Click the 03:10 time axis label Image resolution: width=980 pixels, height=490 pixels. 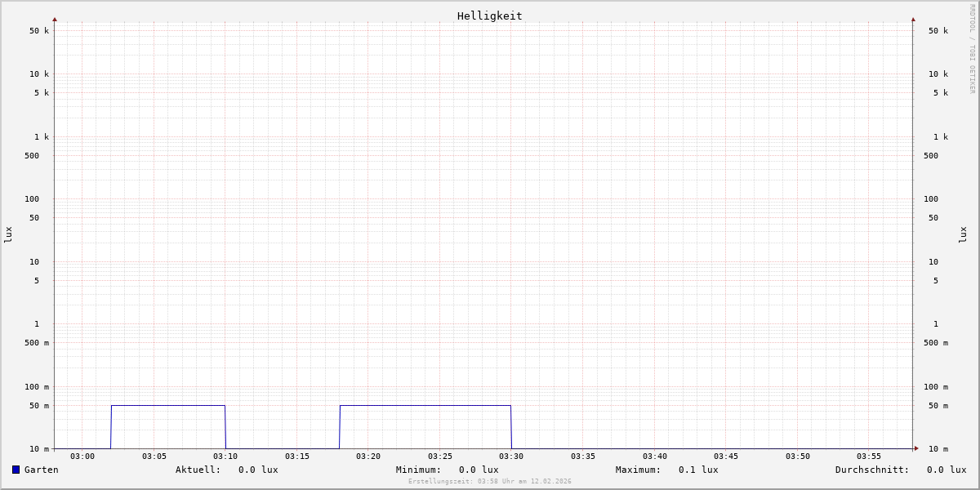pyautogui.click(x=225, y=457)
